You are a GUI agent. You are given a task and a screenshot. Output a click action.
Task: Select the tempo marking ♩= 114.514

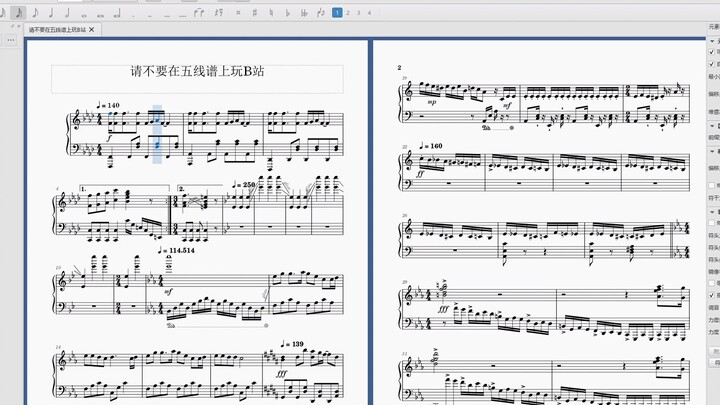(x=176, y=250)
